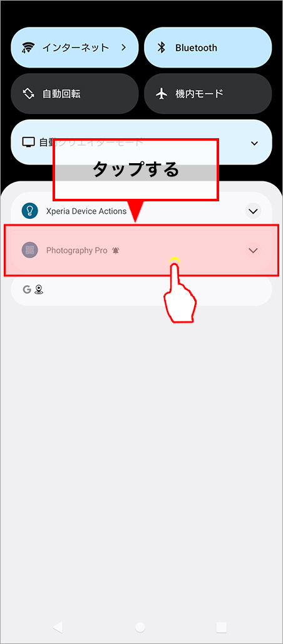Viewport: 283px width, 644px height.
Task: Toggle the 自動回転 auto-rotate tile
Action: pyautogui.click(x=75, y=94)
